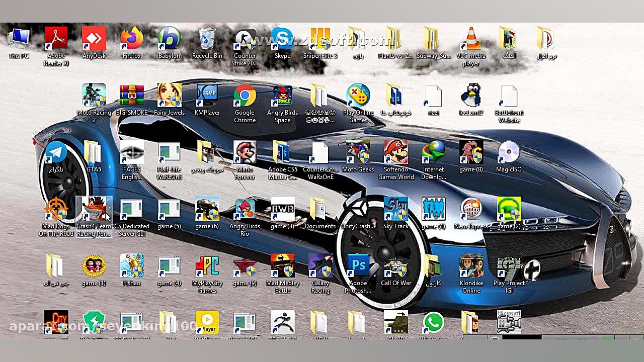This screenshot has width=644, height=362.
Task: Select the Angry Birds Space icon
Action: click(282, 104)
